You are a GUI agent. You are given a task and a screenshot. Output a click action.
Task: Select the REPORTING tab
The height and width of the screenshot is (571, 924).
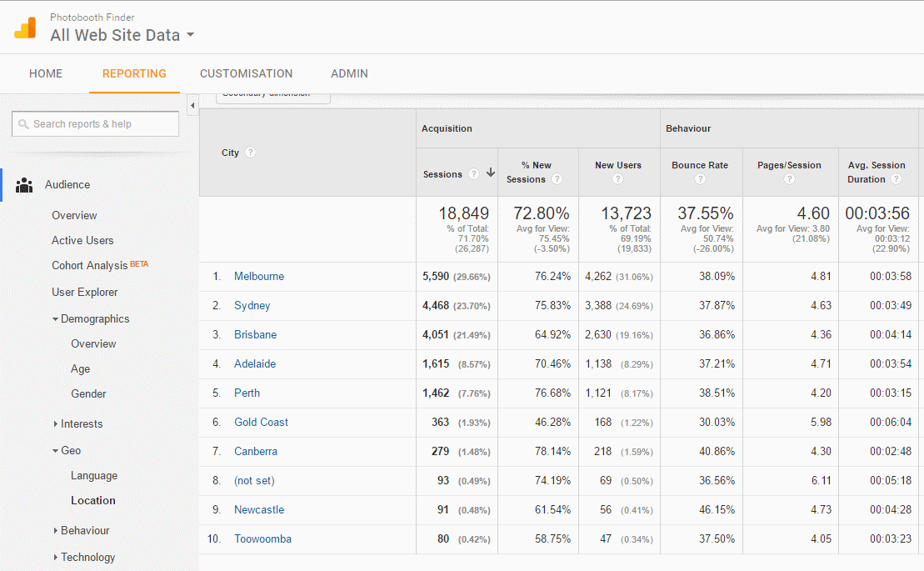tap(134, 73)
